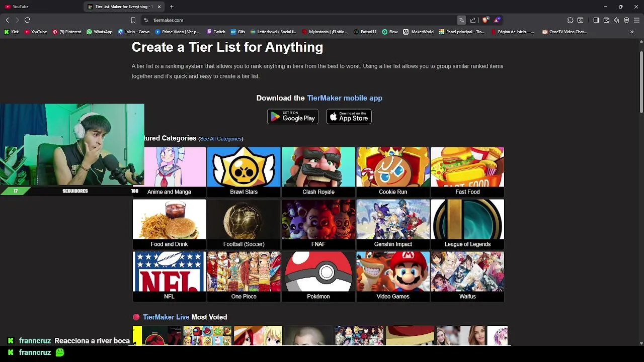Open the FNAF category
This screenshot has height=362, width=644.
318,224
